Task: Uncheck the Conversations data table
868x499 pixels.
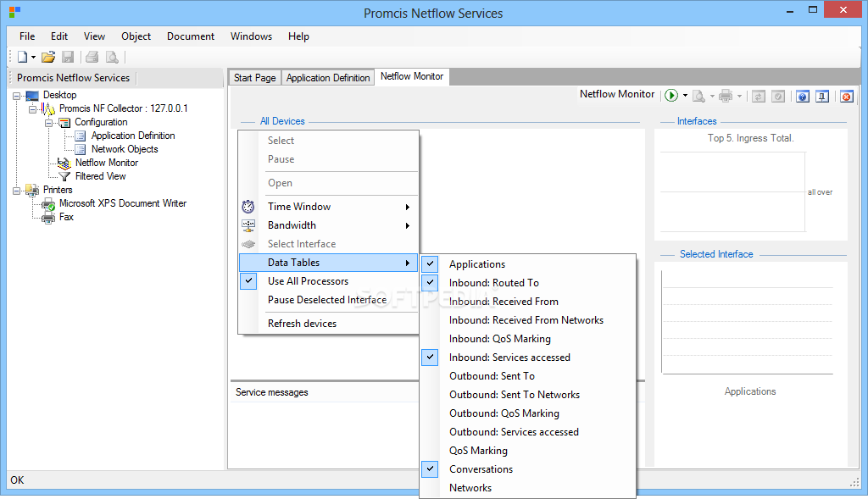Action: (x=430, y=469)
